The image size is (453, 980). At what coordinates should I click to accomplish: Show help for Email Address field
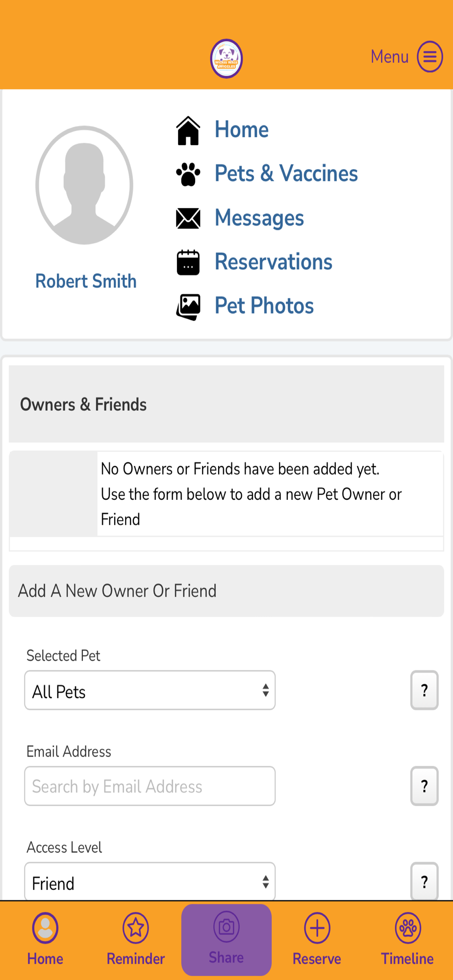pos(425,786)
